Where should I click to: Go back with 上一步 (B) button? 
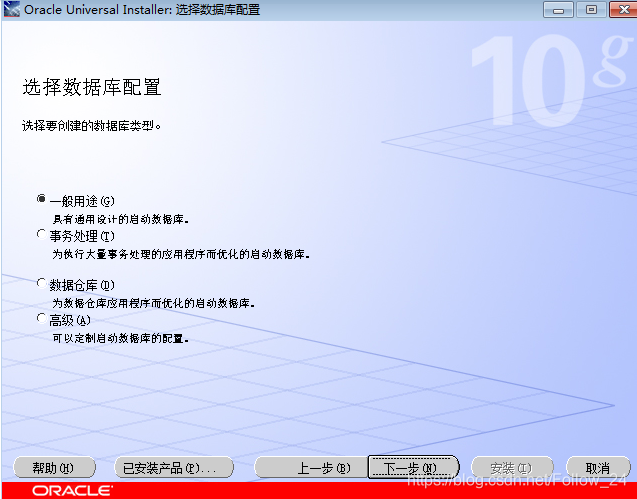[x=311, y=468]
